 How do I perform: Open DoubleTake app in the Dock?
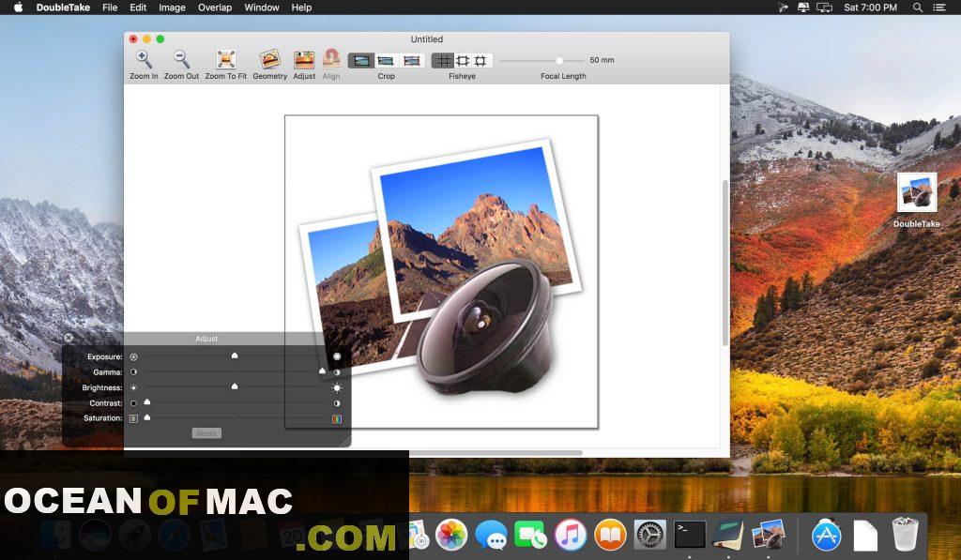tap(769, 535)
